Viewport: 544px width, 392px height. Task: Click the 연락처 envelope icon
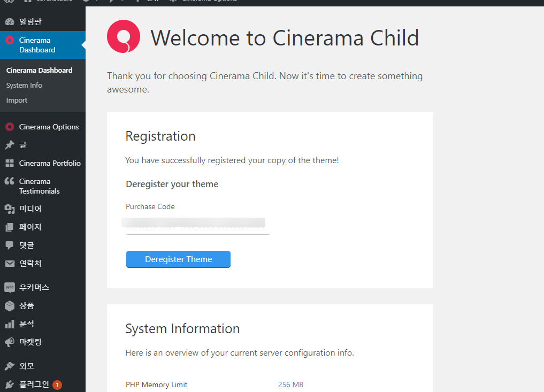[x=10, y=263]
